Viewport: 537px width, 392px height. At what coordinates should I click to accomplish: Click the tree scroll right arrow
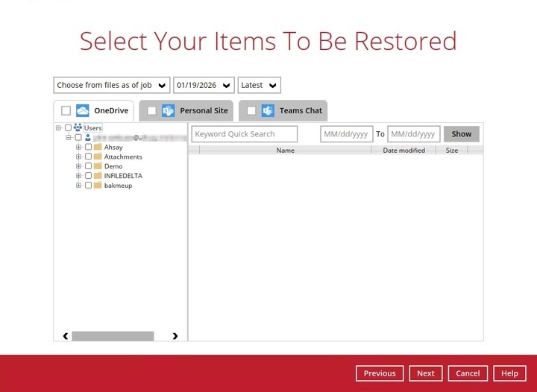coord(175,336)
